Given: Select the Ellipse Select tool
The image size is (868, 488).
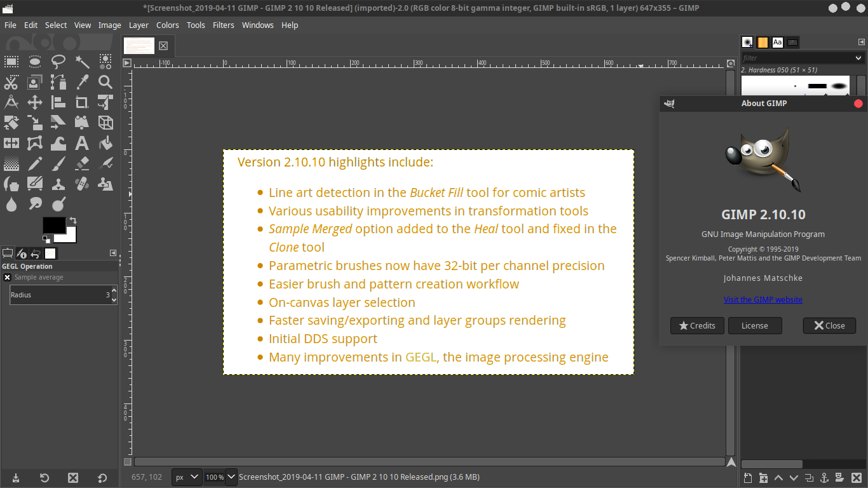Looking at the screenshot, I should (35, 62).
